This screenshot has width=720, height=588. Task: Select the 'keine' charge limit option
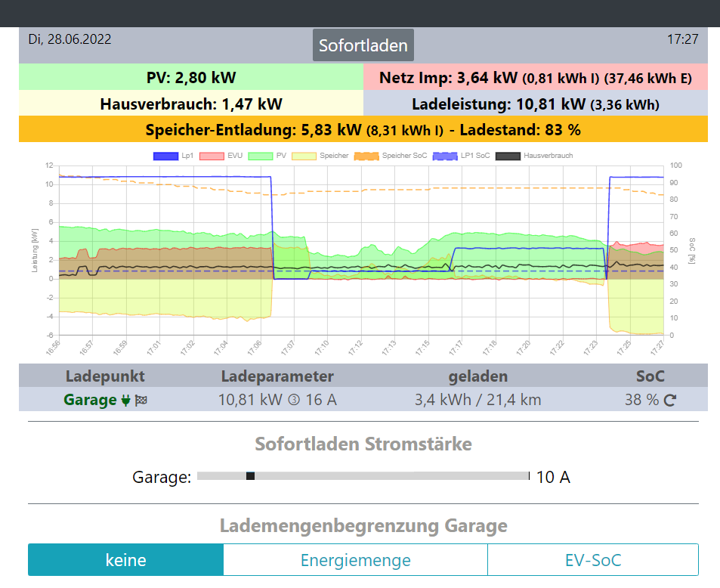125,560
